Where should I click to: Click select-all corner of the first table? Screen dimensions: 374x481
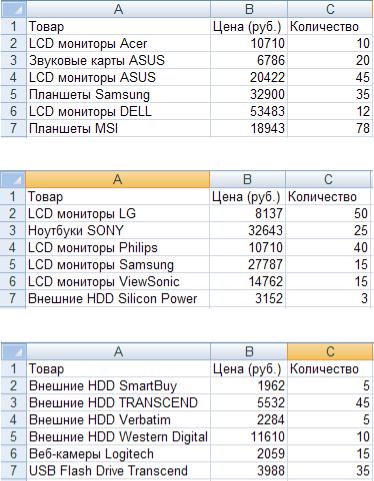(x=14, y=9)
